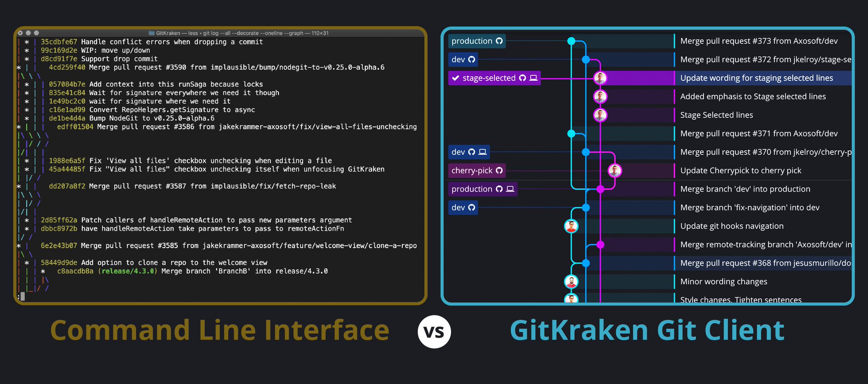Click avatar for 'Minor wording changes' commit
This screenshot has width=868, height=384.
571,282
